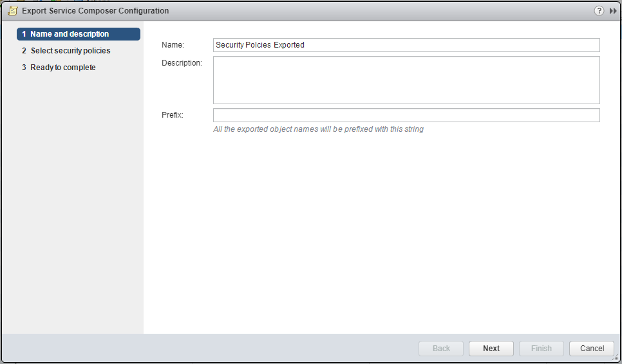This screenshot has width=622, height=364.
Task: Proceed with the Next button
Action: pos(491,349)
